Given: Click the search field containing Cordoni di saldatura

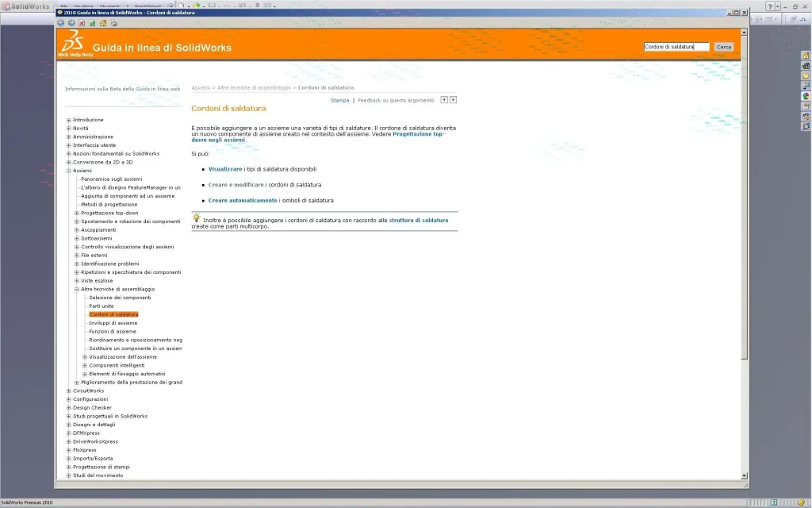Looking at the screenshot, I should 676,47.
